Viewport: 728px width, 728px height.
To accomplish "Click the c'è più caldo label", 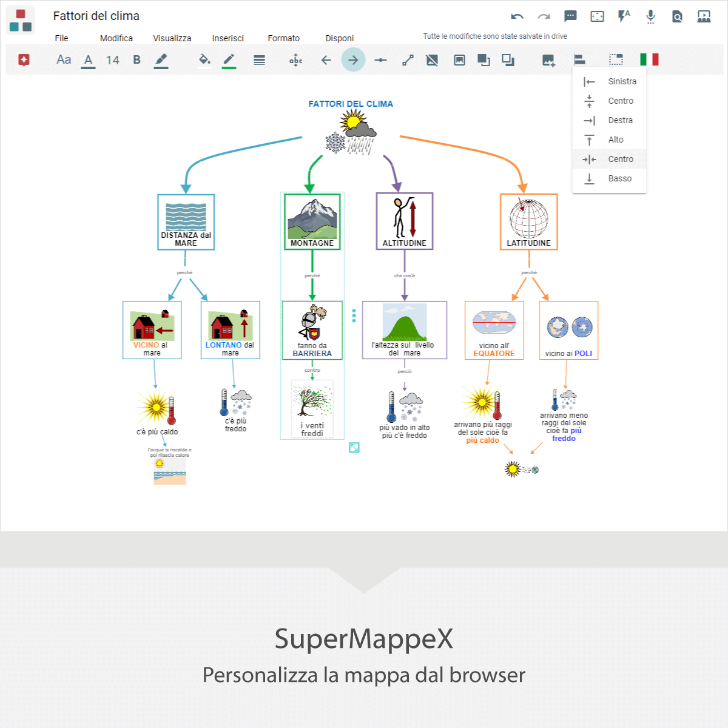I will coord(157,432).
